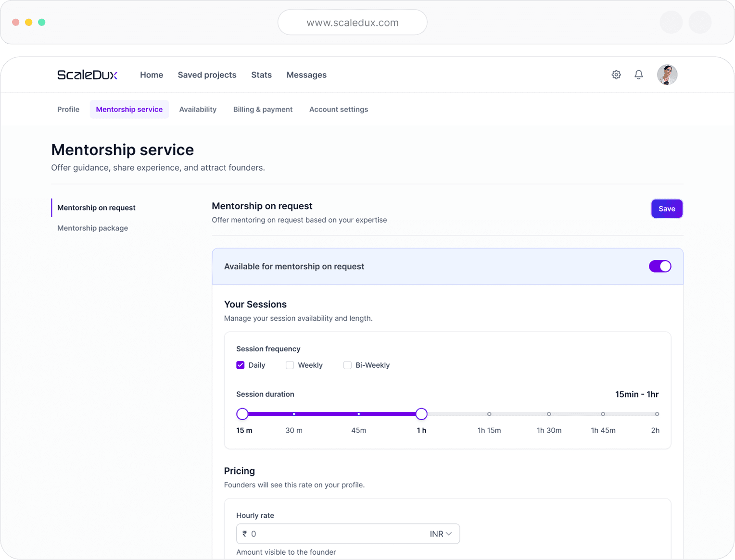The height and width of the screenshot is (560, 735).
Task: Open Saved projects in the navigation
Action: (207, 75)
